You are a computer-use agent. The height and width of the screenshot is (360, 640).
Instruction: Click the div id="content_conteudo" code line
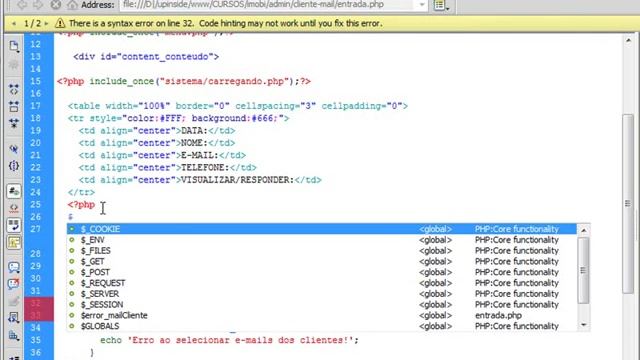coord(146,57)
